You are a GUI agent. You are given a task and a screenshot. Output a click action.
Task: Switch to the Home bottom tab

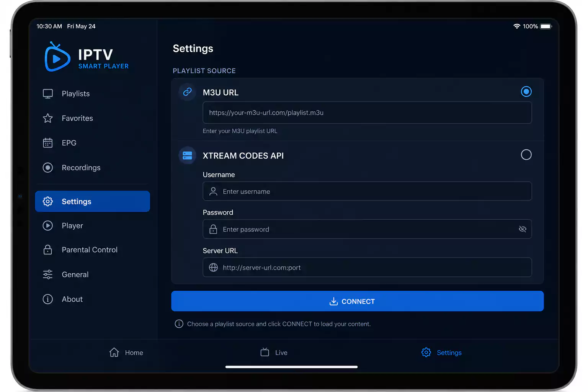point(126,352)
